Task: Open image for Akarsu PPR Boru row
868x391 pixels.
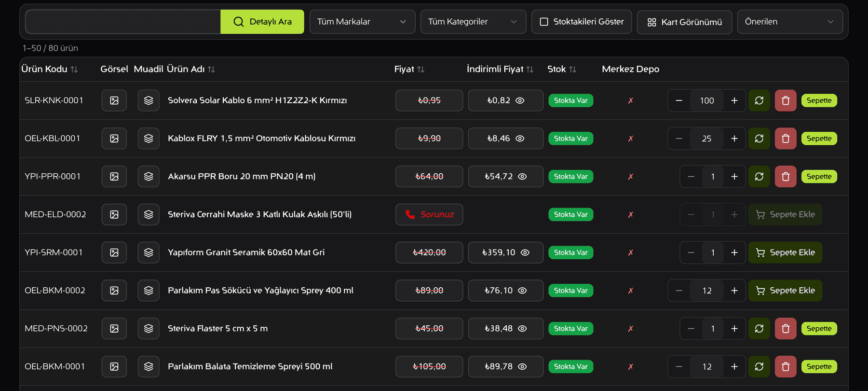Action: pos(114,177)
